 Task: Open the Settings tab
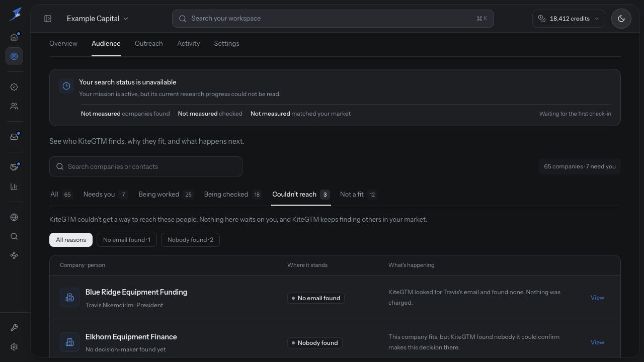(226, 44)
